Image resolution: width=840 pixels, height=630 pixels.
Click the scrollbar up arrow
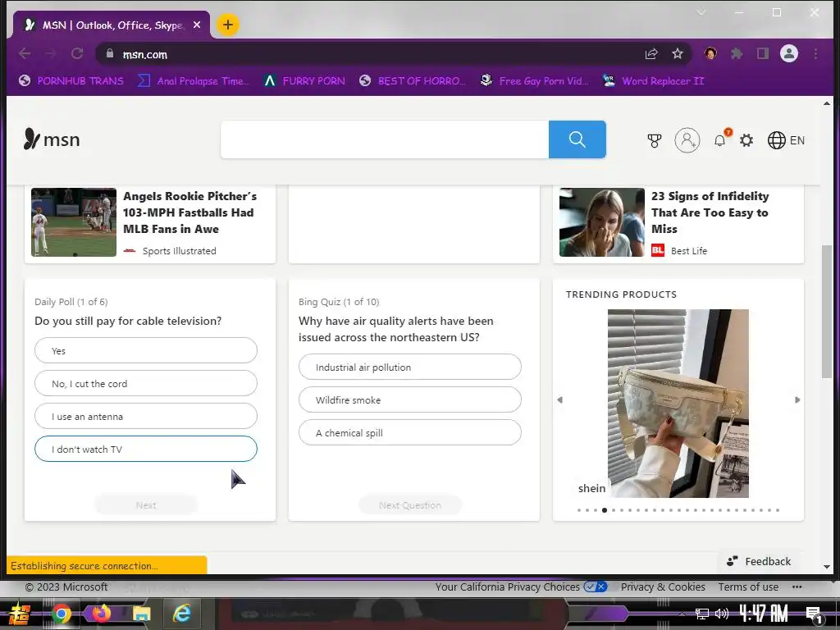coord(827,103)
